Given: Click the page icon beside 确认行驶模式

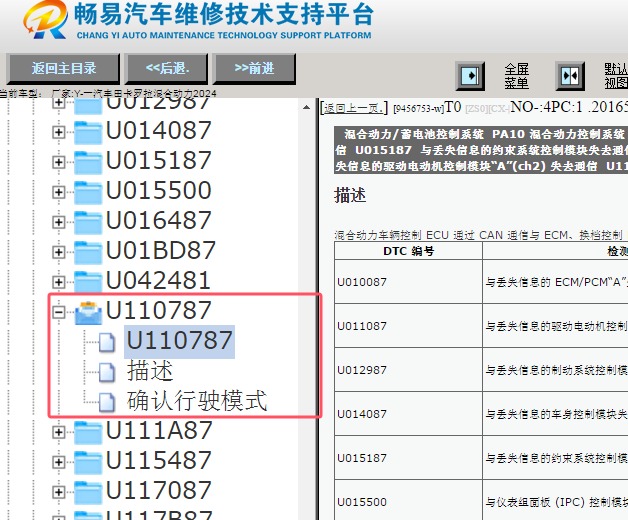Looking at the screenshot, I should (x=107, y=402).
